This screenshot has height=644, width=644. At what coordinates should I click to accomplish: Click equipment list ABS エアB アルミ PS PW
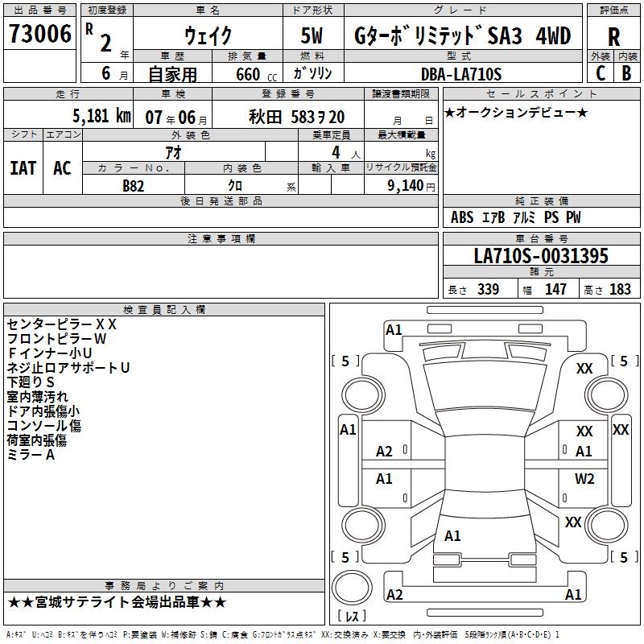[x=515, y=217]
